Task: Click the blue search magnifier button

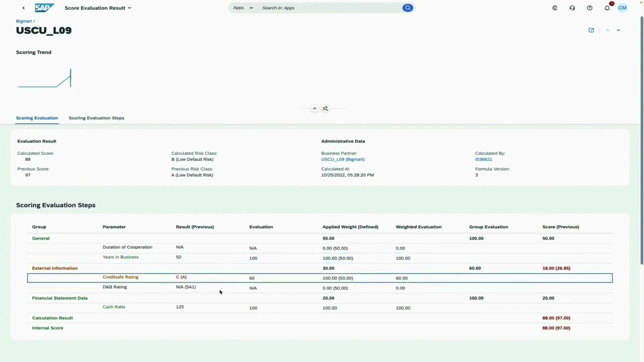Action: [x=408, y=8]
